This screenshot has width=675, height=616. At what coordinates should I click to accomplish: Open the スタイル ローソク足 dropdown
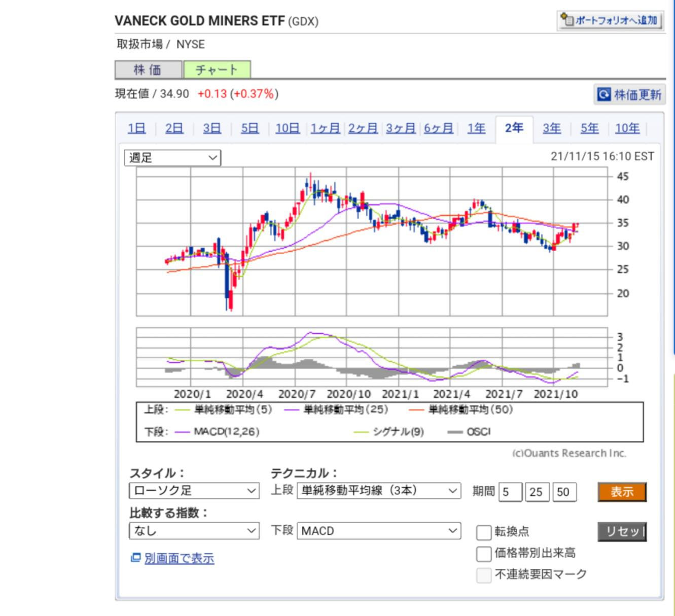[194, 491]
